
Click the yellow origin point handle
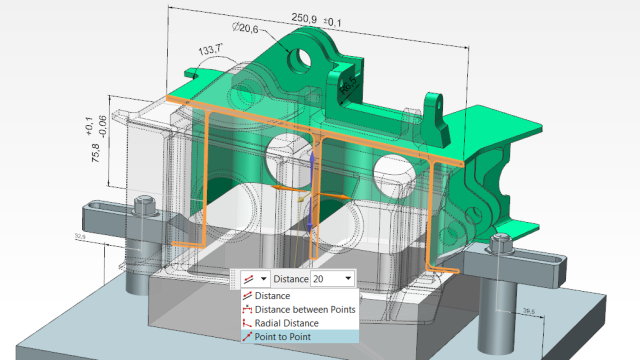302,199
